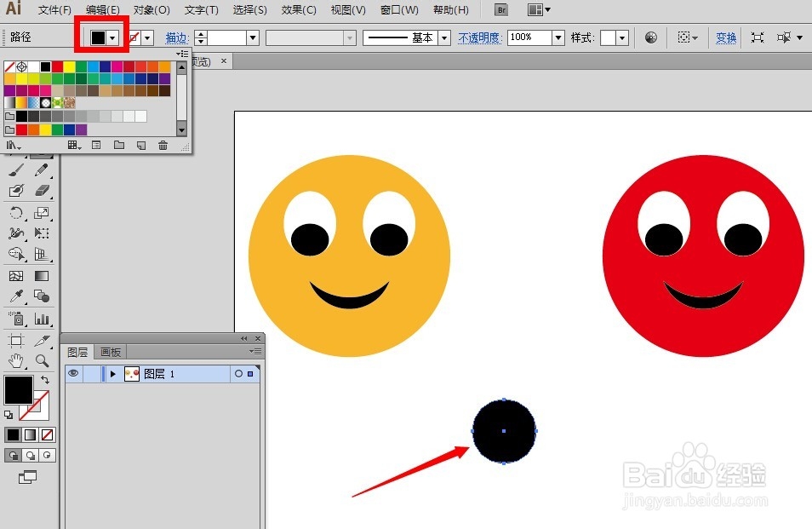Swap fill and stroke colors
The width and height of the screenshot is (812, 529).
[x=45, y=380]
